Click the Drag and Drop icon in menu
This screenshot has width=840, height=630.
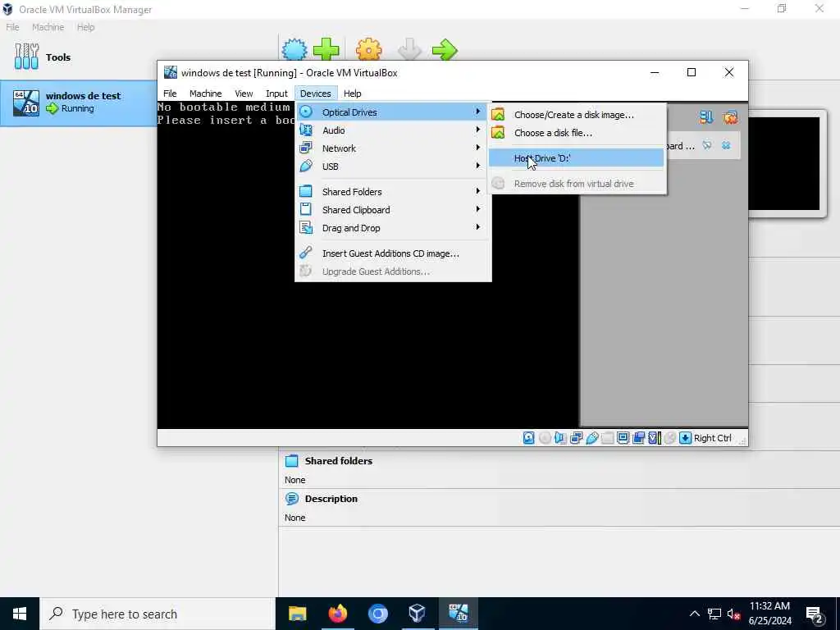pyautogui.click(x=306, y=228)
